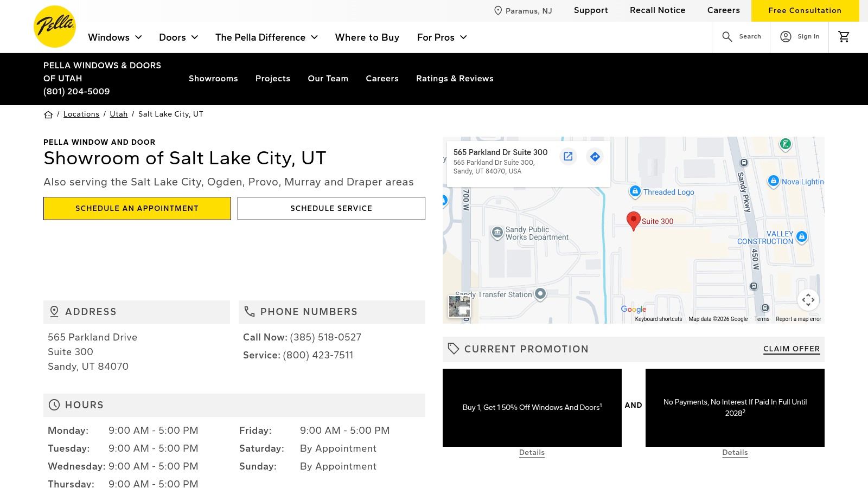Click the Google logo on the map
Viewport: 868px width, 488px height.
[634, 310]
